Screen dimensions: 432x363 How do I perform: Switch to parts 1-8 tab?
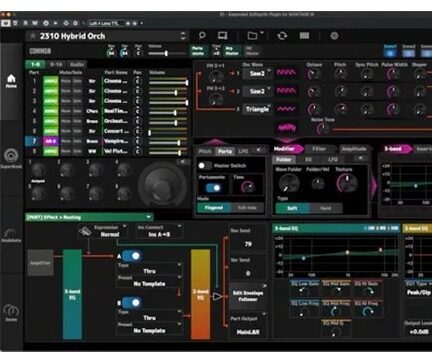[35, 64]
